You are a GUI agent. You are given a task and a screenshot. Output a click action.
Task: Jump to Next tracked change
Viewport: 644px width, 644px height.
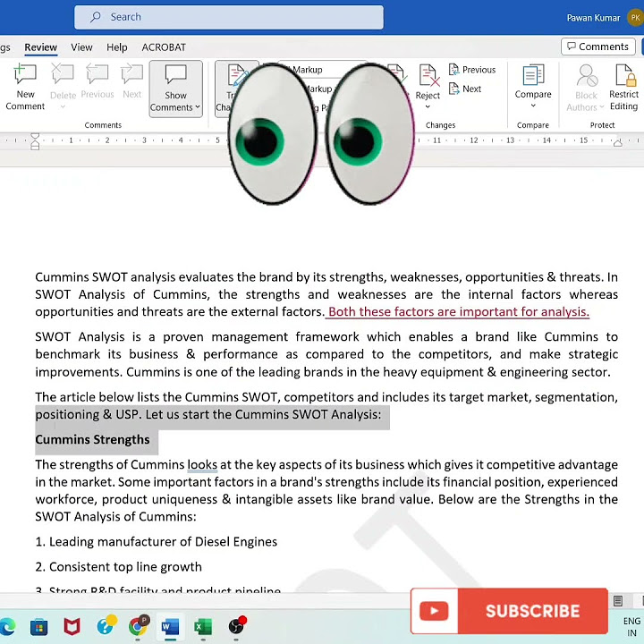point(465,89)
